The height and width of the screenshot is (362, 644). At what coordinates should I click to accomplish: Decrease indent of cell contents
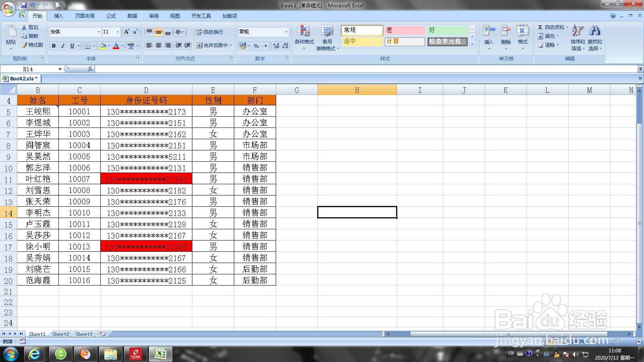click(x=178, y=45)
